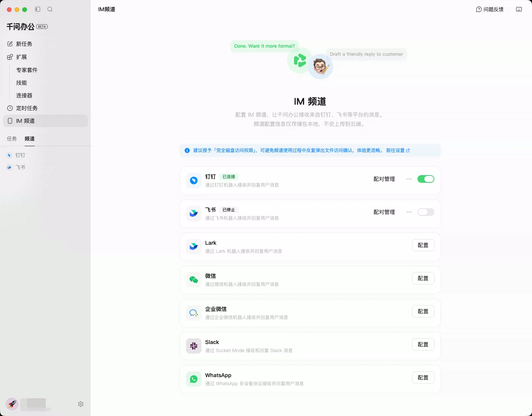Image resolution: width=532 pixels, height=416 pixels.
Task: Open 技能 in the sidebar
Action: (x=22, y=83)
